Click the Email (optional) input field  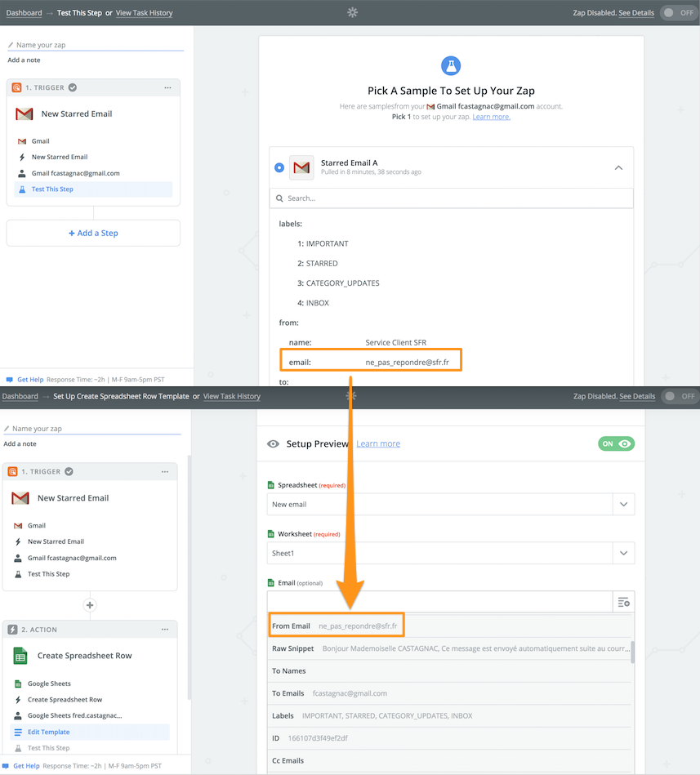point(440,602)
